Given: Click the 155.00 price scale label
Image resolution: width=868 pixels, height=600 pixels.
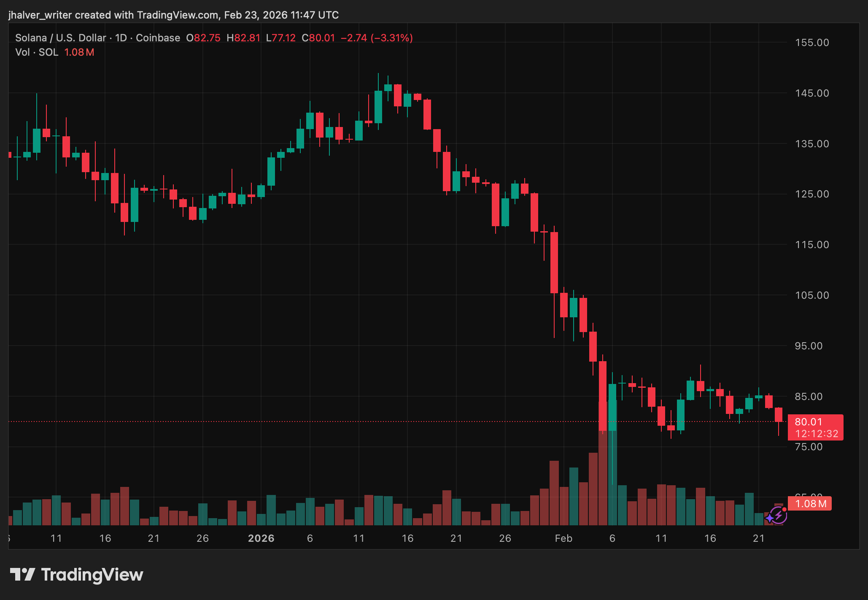Looking at the screenshot, I should pyautogui.click(x=812, y=43).
